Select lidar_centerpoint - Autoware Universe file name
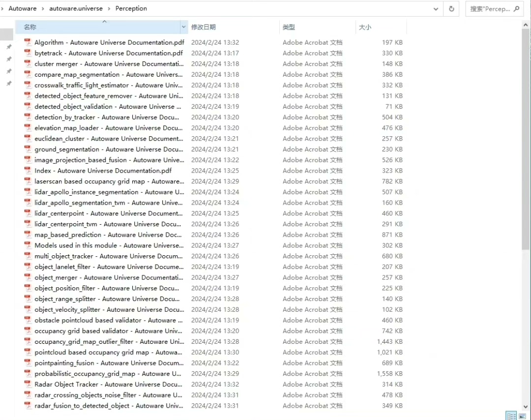 pyautogui.click(x=108, y=213)
